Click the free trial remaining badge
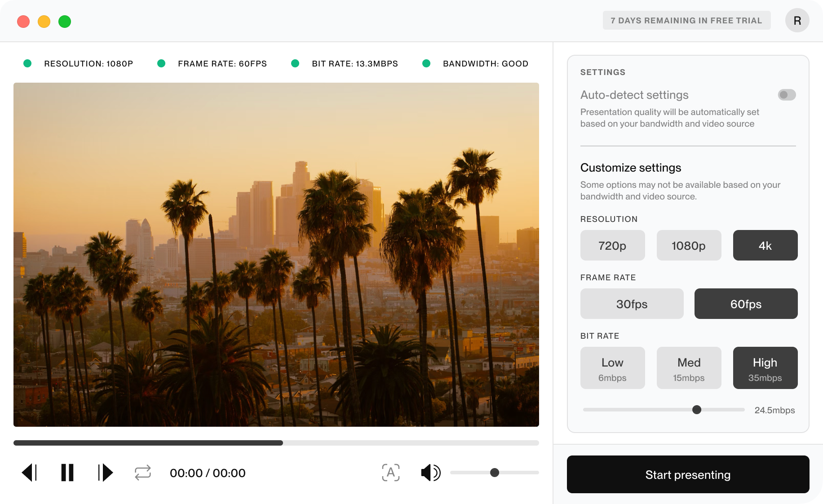The height and width of the screenshot is (504, 823). point(687,20)
